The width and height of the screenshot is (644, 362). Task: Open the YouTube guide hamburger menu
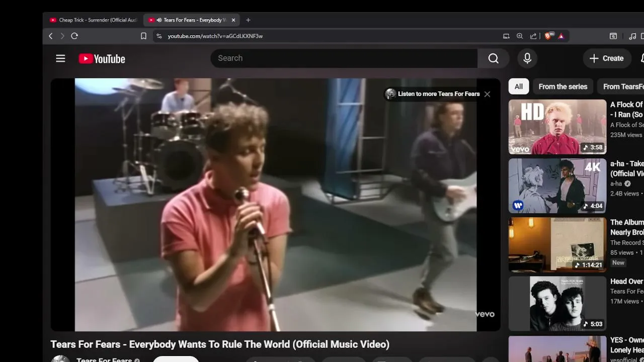[60, 58]
